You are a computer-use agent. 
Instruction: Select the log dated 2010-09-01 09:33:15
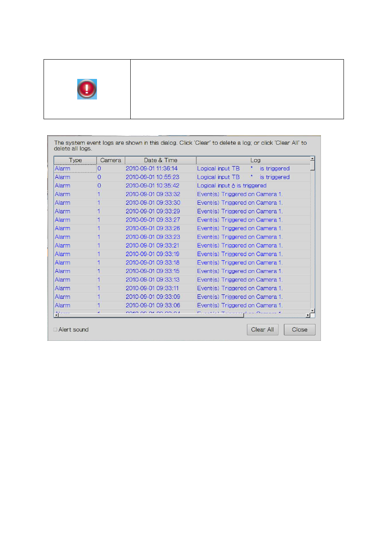point(182,271)
